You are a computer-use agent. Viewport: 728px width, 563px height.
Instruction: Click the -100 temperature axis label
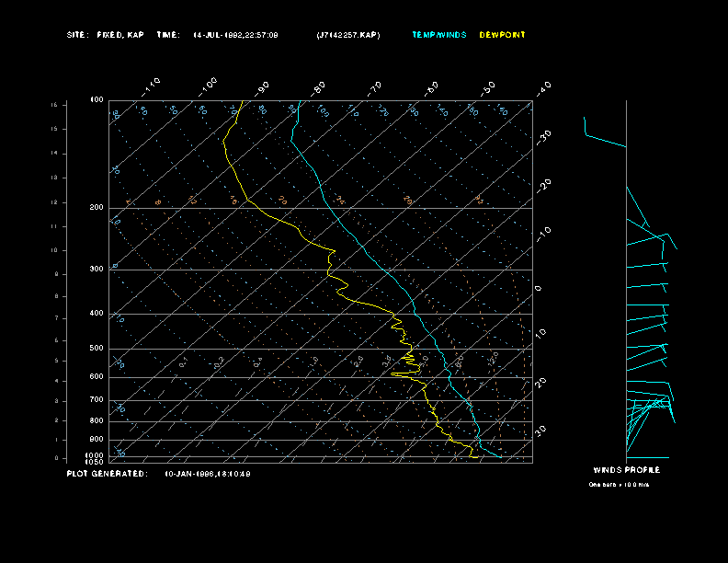(207, 87)
